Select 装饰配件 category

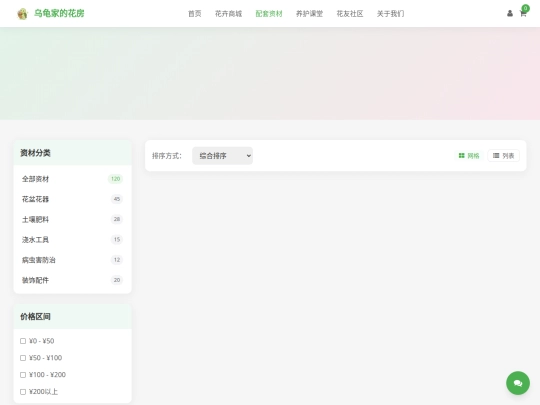click(72, 280)
